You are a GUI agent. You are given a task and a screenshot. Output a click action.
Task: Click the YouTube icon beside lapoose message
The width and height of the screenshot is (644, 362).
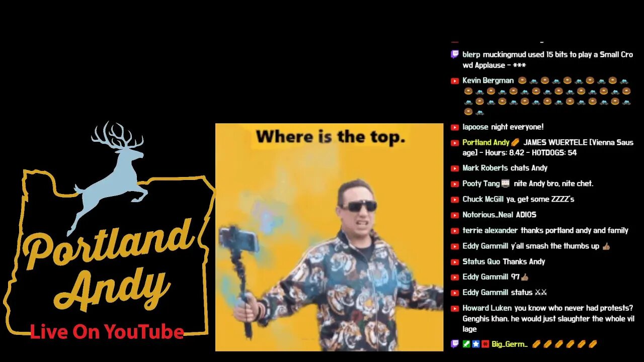[454, 127]
